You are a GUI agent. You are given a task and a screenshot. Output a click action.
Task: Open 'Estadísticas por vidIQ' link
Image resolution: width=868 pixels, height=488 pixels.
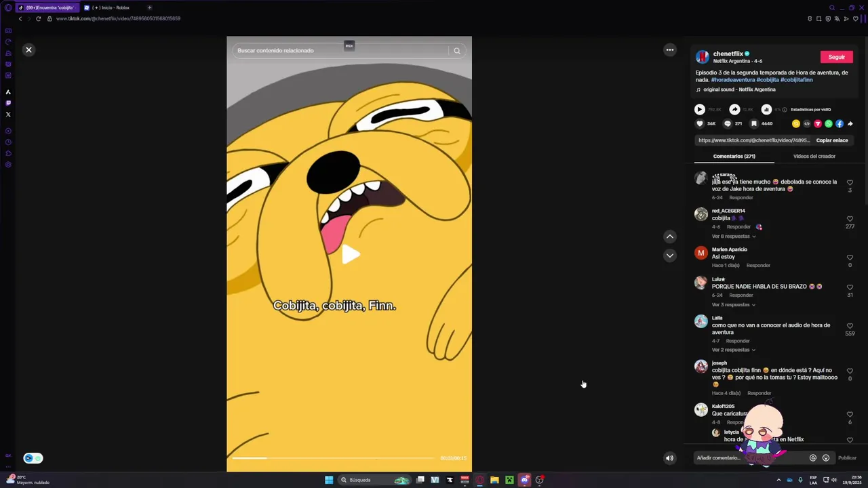coord(810,109)
